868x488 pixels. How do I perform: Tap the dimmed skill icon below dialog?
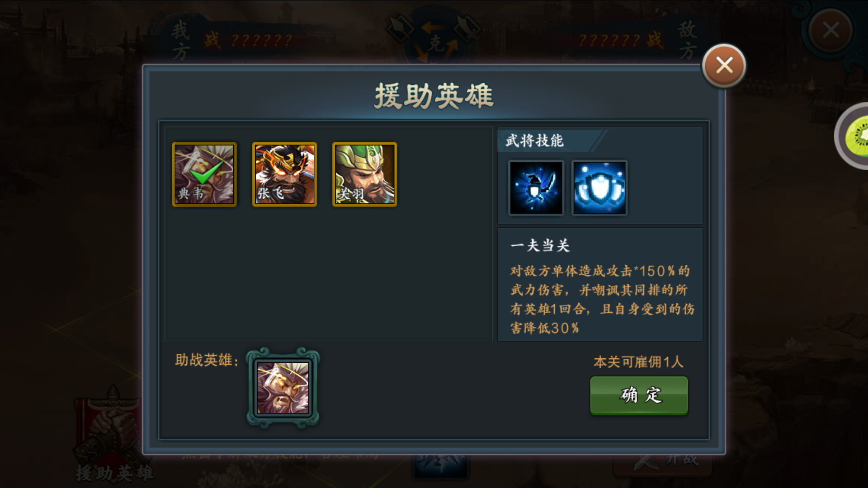[x=441, y=465]
